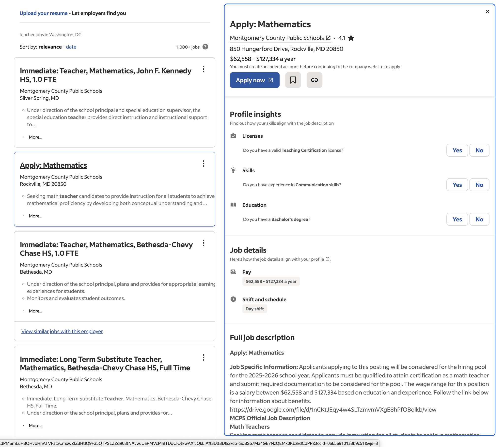
Task: Expand More... under John F. Kennedy HS job
Action: pos(35,137)
